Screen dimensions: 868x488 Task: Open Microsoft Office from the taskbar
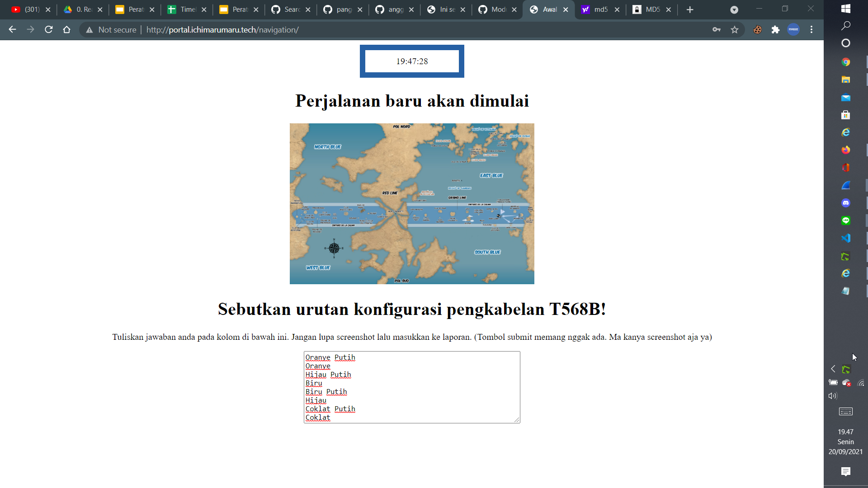846,168
